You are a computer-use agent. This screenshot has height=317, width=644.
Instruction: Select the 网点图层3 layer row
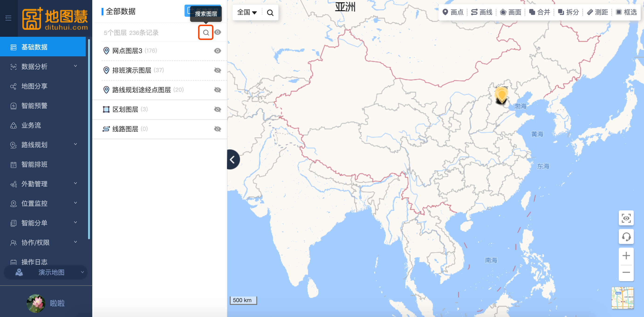pyautogui.click(x=160, y=51)
